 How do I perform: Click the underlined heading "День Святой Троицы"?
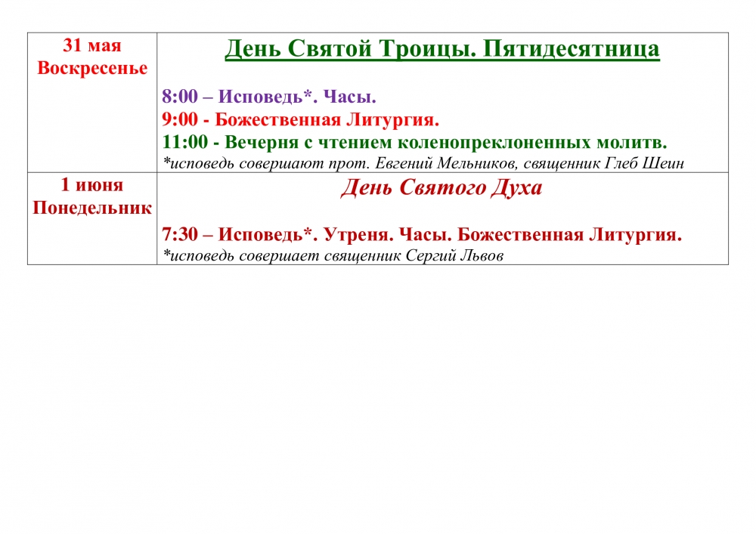pos(350,49)
